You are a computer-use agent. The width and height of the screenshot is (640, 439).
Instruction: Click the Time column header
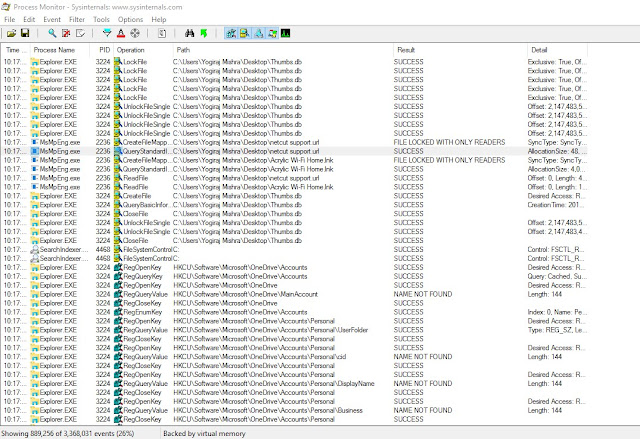[x=16, y=50]
